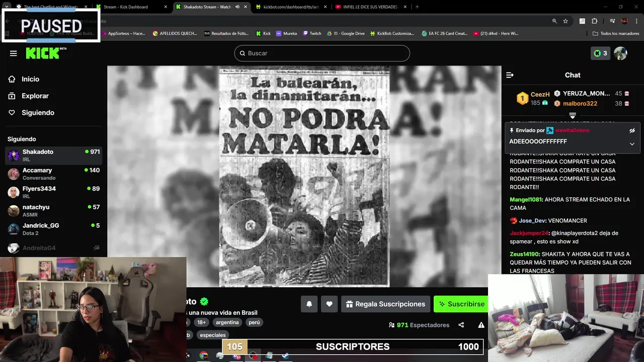Image resolution: width=644 pixels, height=362 pixels.
Task: Open the Mureka bookmark
Action: pos(287,34)
